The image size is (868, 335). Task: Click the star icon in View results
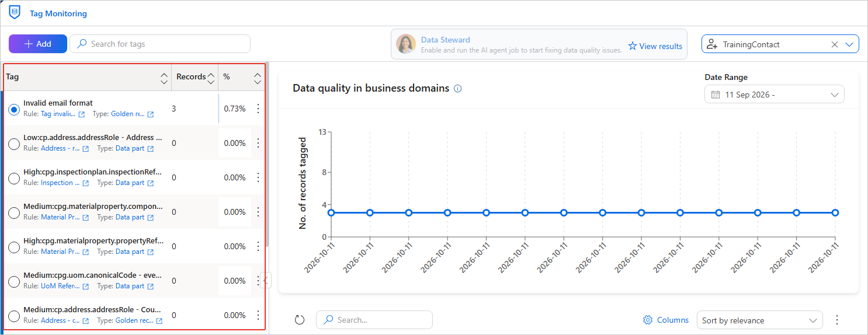coord(633,46)
